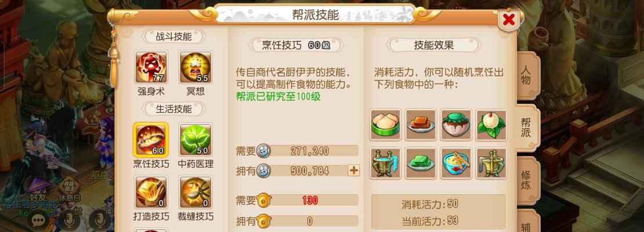Open the 修炼 cultivation tab
Image resolution: width=644 pixels, height=232 pixels.
coord(527,181)
